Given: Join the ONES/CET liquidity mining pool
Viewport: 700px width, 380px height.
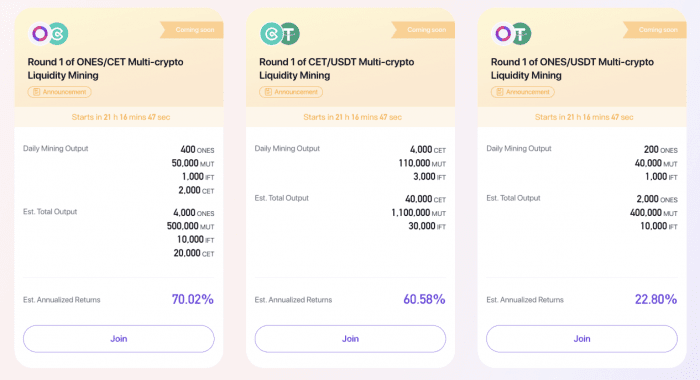Looking at the screenshot, I should (119, 339).
